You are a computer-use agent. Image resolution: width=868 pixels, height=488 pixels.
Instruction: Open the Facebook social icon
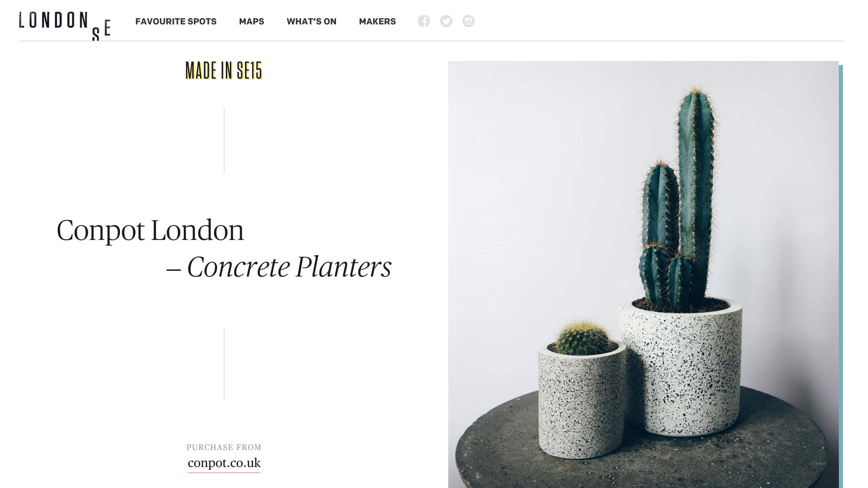(x=423, y=21)
